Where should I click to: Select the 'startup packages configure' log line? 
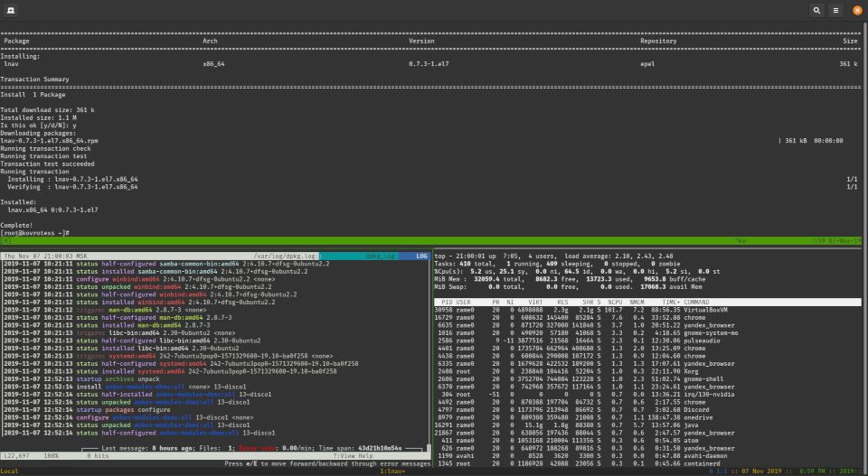click(87, 410)
